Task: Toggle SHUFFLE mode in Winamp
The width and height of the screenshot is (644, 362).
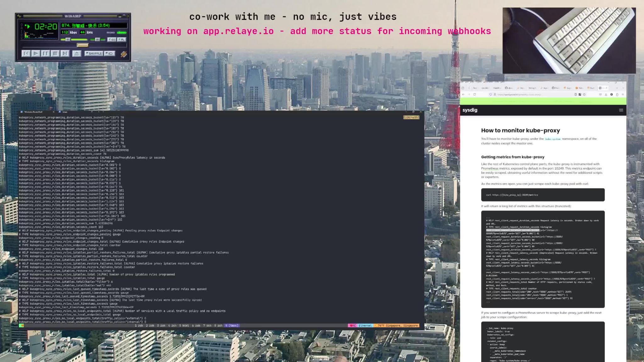Action: point(94,54)
